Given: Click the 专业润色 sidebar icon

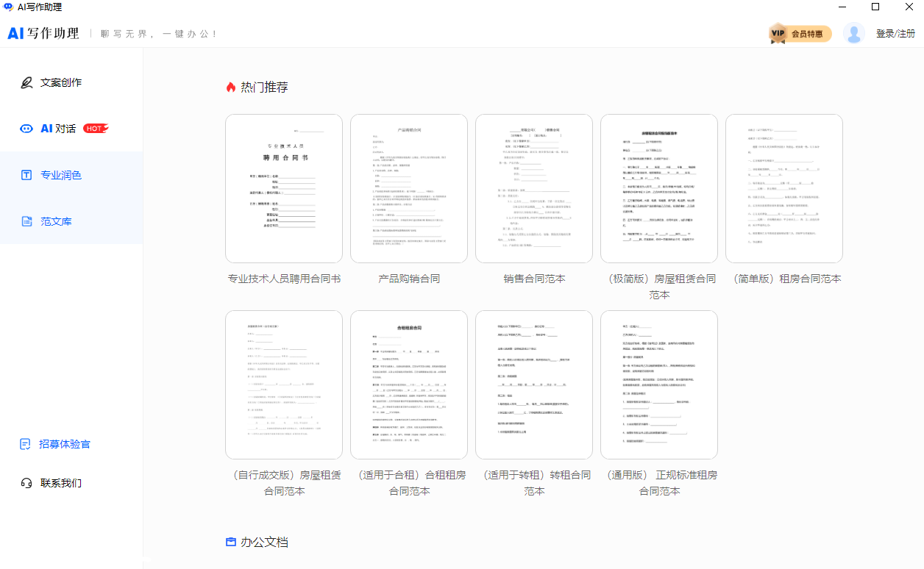Looking at the screenshot, I should (26, 175).
